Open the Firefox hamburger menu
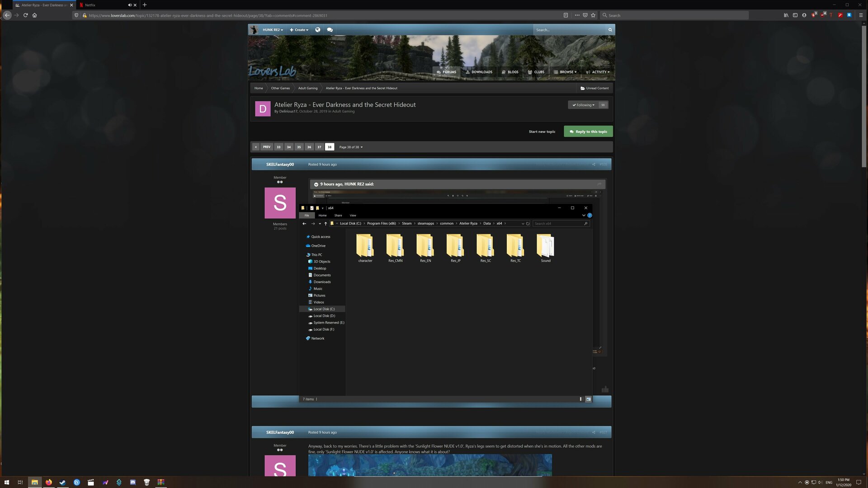 coord(861,15)
